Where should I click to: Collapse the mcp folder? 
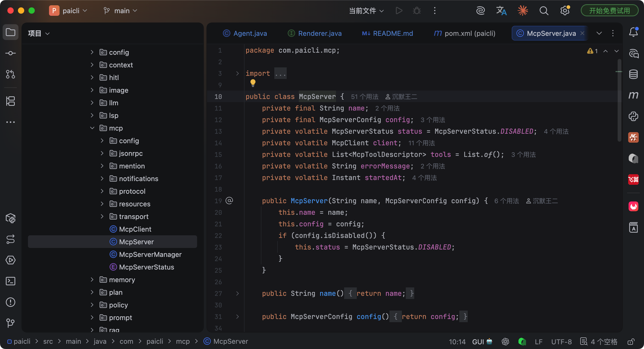92,128
